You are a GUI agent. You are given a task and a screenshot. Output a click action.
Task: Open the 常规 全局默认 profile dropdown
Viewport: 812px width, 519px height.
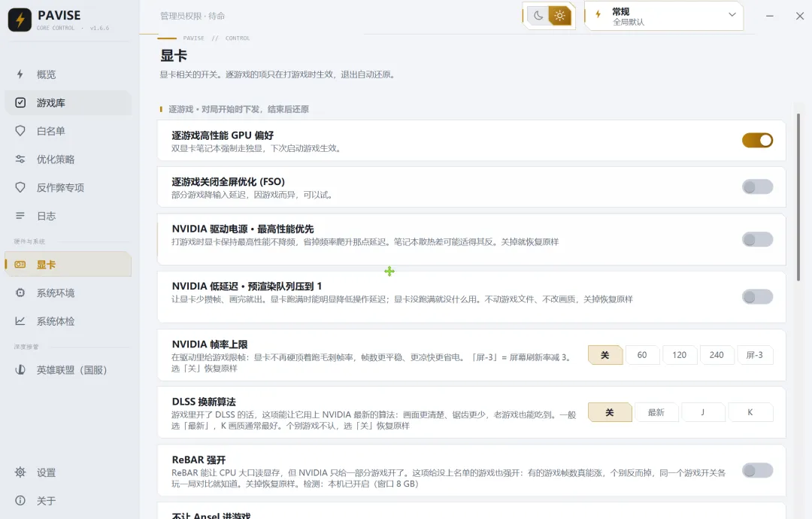tap(664, 16)
